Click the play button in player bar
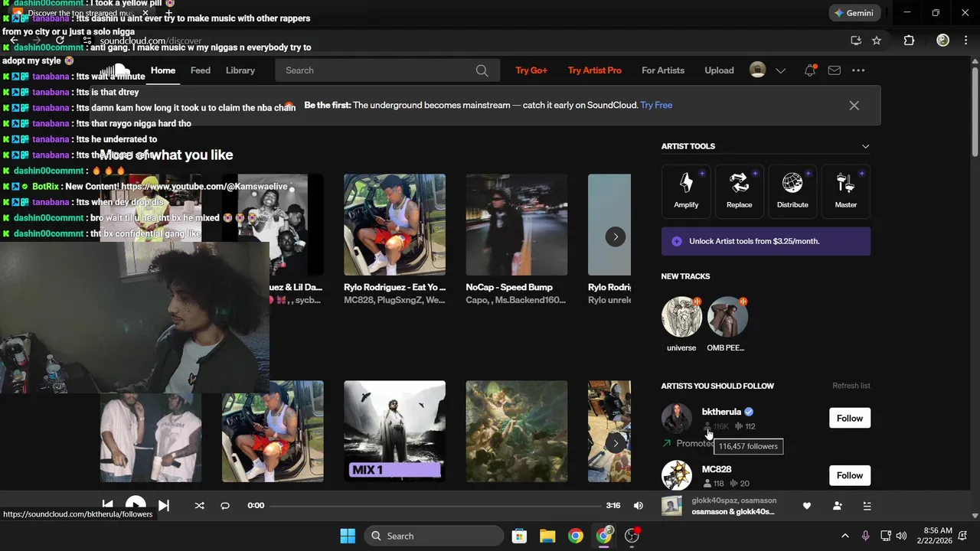Viewport: 980px width, 551px height. (136, 505)
